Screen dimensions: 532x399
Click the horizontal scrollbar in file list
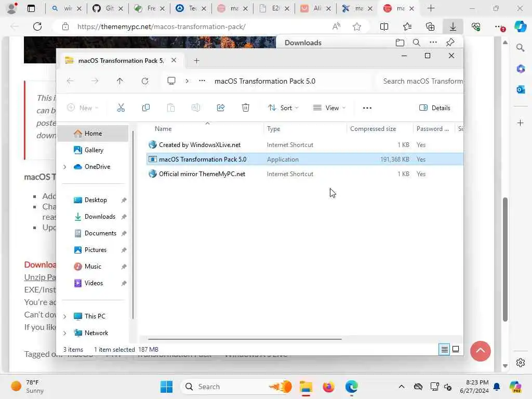click(x=245, y=339)
